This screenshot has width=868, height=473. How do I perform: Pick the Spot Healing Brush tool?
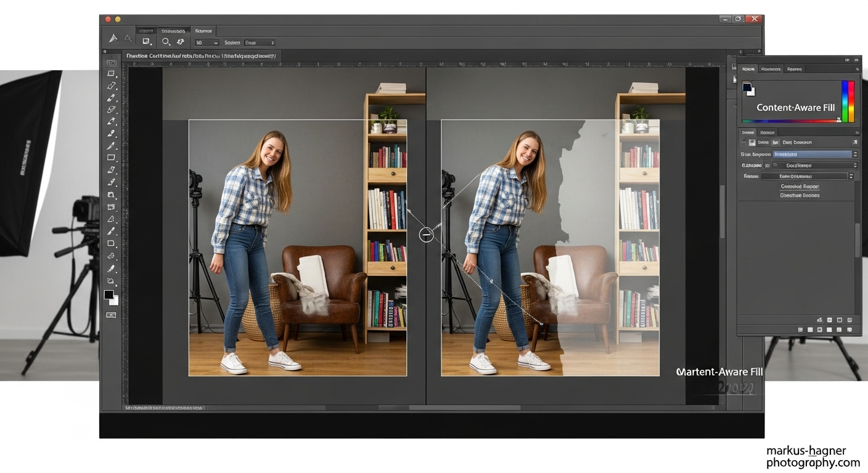[112, 132]
